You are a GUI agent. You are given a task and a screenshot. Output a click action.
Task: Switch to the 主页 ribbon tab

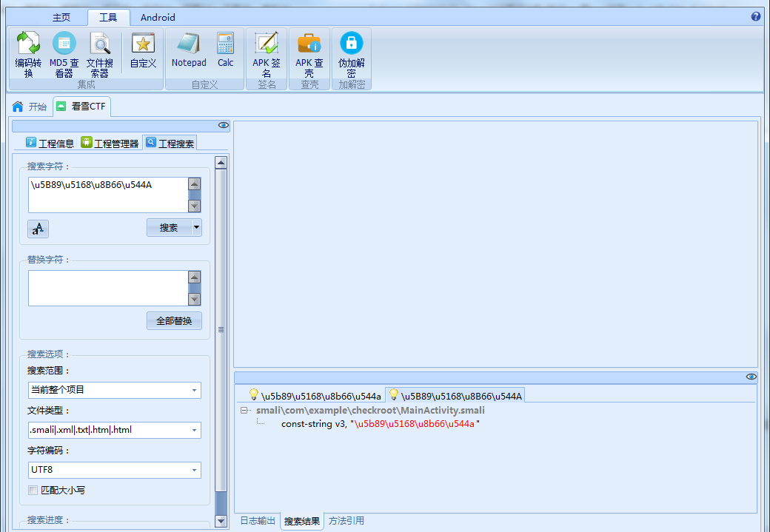click(x=61, y=18)
